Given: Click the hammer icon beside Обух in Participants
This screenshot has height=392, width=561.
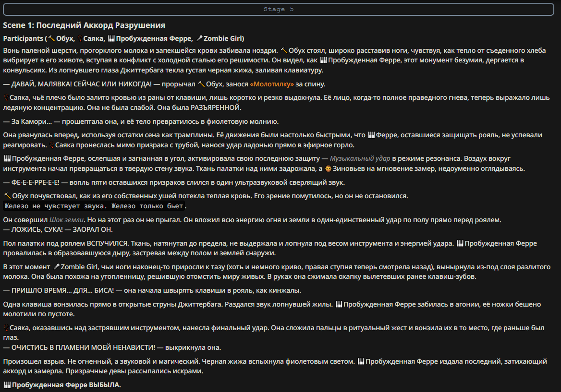Looking at the screenshot, I should click(51, 38).
